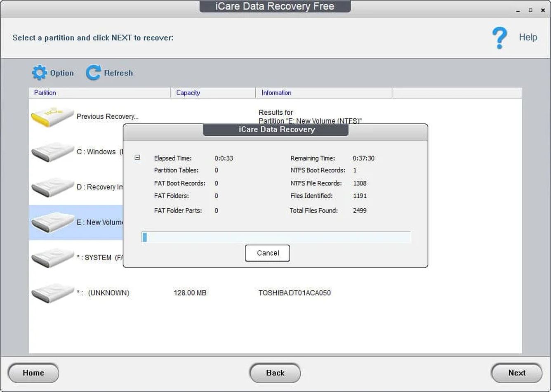
Task: Click the 'iCare Data Recovery Free' window title
Action: pyautogui.click(x=275, y=6)
